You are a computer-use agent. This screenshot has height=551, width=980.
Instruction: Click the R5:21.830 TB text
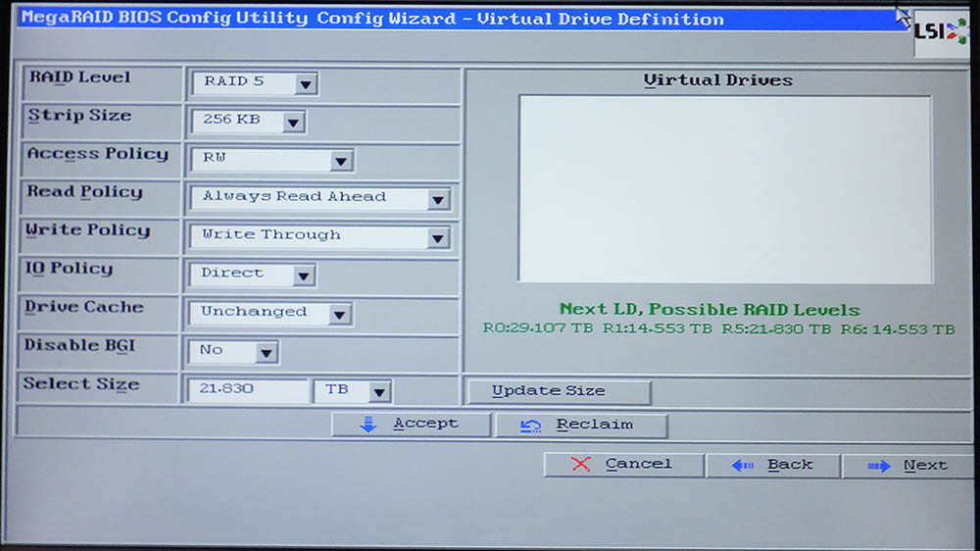point(776,329)
